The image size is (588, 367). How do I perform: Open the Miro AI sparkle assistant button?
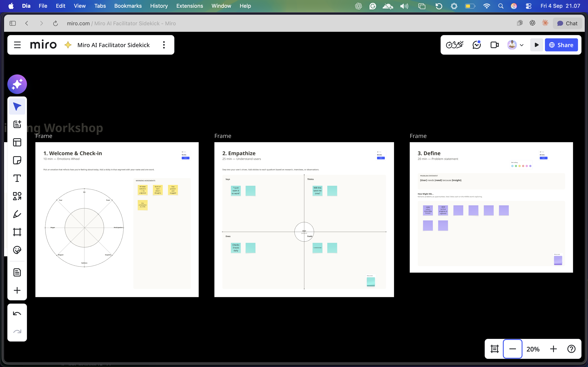17,84
